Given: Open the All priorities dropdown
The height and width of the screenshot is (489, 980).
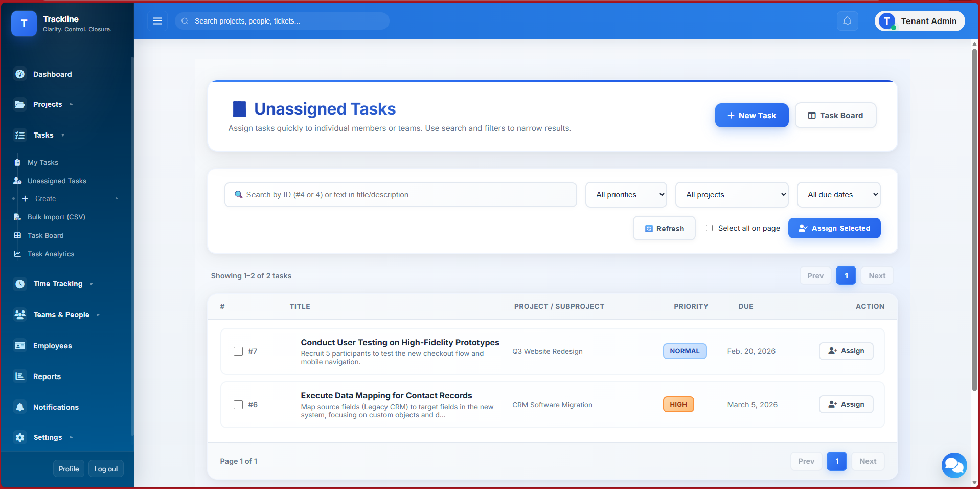Looking at the screenshot, I should click(x=626, y=195).
